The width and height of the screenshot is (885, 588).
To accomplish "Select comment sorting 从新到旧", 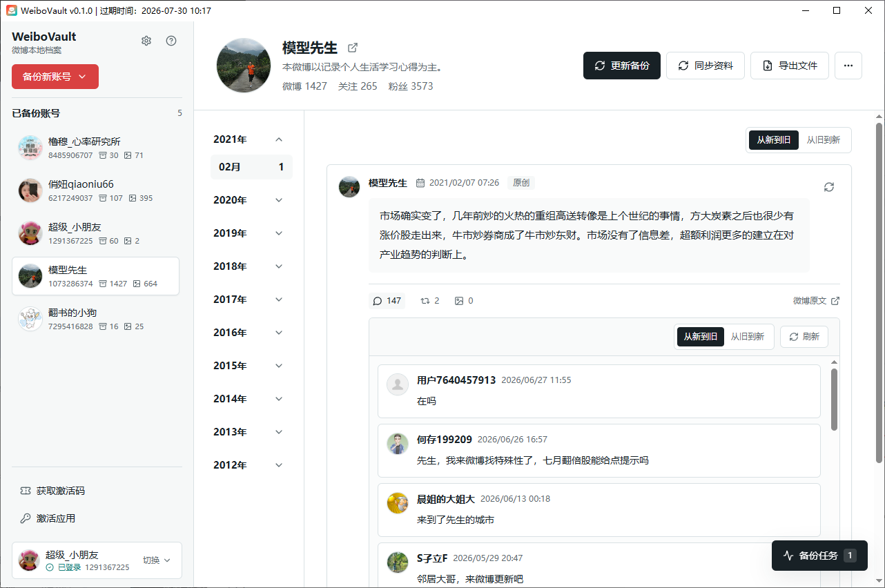I will pyautogui.click(x=701, y=337).
